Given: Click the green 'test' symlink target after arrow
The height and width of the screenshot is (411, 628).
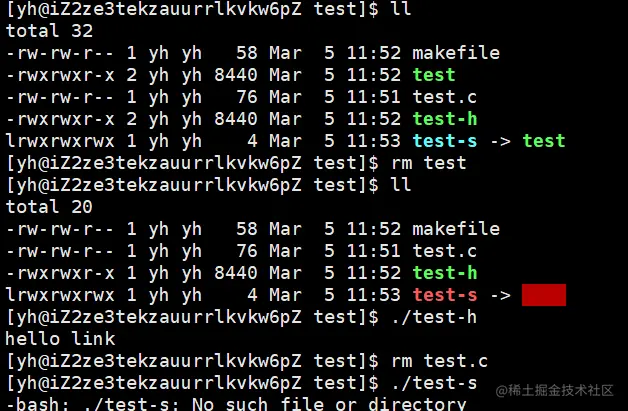Looking at the screenshot, I should point(544,141).
